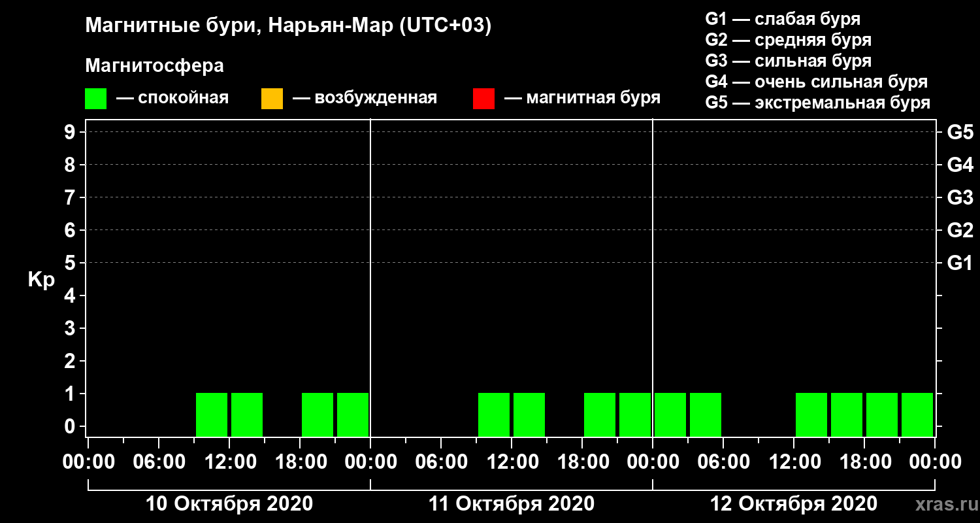The width and height of the screenshot is (980, 523).
Task: Click the right-axis 'G5' storm level label
Action: pyautogui.click(x=960, y=132)
